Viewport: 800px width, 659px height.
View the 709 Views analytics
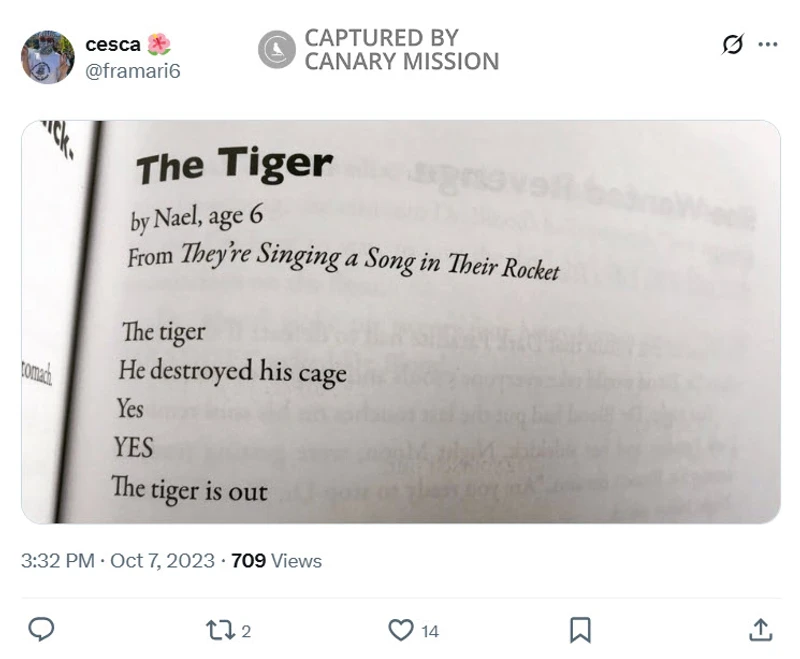coord(276,561)
